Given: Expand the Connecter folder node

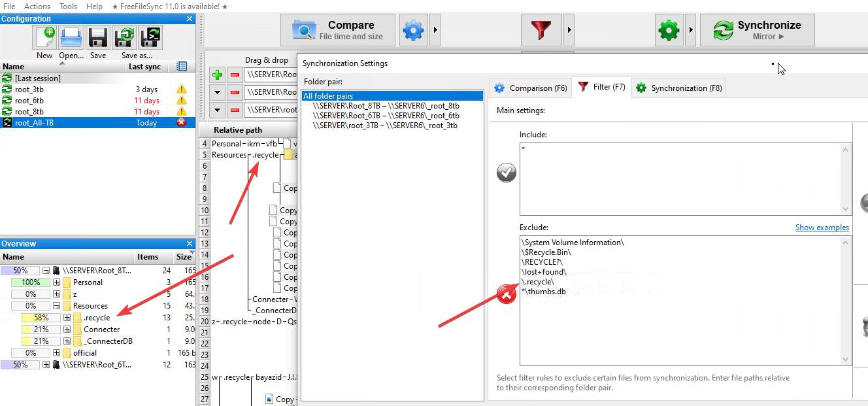Looking at the screenshot, I should [67, 330].
